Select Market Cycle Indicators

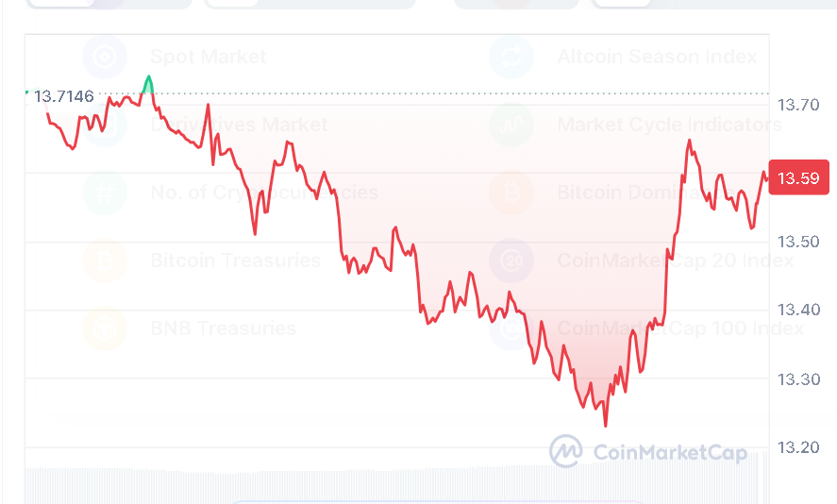(669, 126)
